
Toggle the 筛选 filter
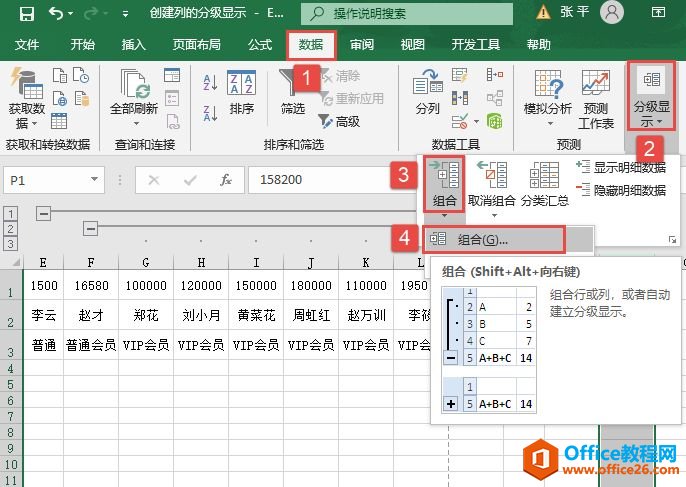[293, 92]
